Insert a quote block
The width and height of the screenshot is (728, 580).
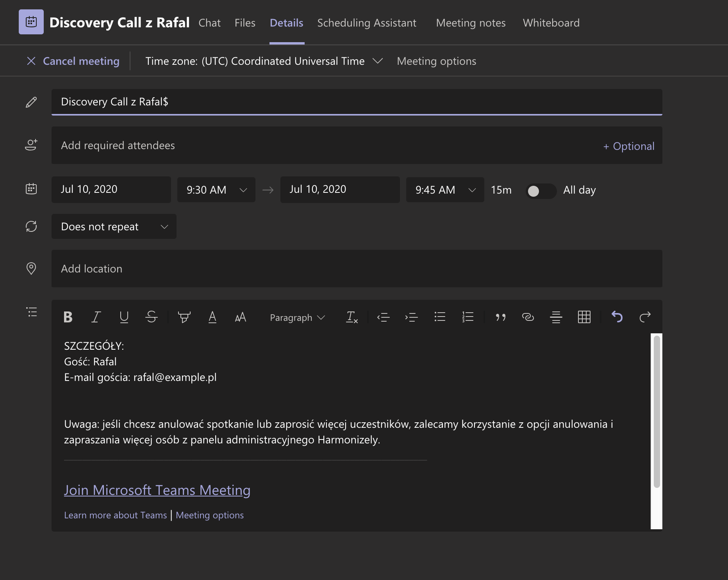click(x=501, y=317)
